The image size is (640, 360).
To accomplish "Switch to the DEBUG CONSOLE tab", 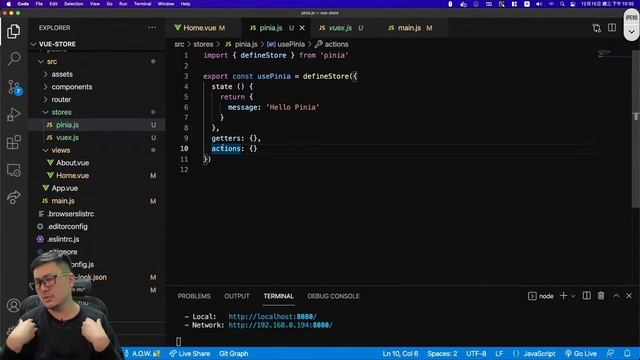I will (333, 296).
